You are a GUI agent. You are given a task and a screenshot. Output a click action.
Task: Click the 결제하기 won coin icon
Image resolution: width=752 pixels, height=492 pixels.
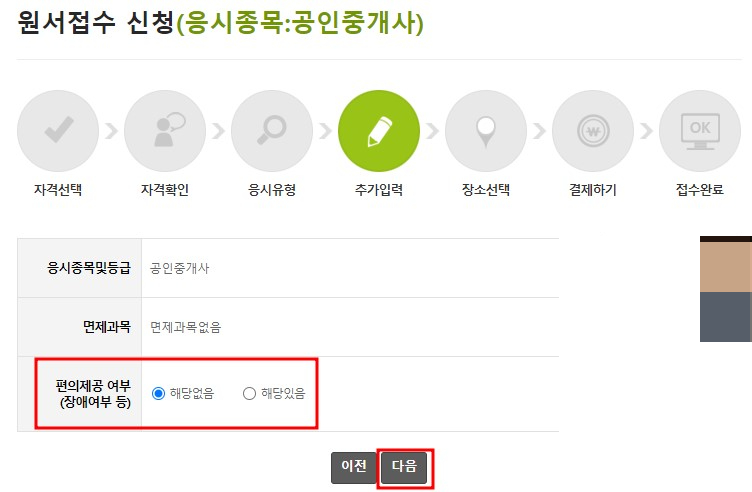click(593, 131)
